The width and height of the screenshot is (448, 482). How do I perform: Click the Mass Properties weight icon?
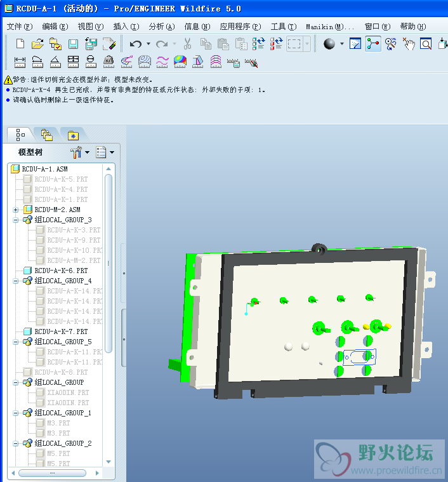click(109, 62)
